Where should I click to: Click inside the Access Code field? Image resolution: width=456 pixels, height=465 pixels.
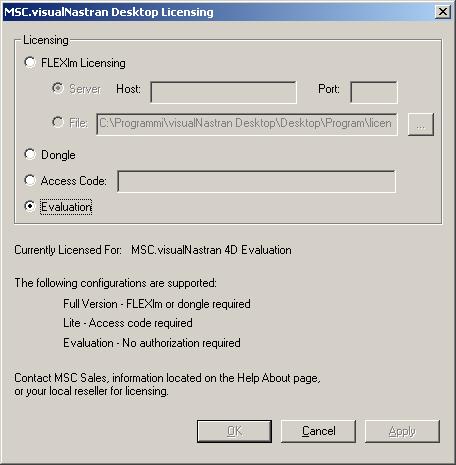coord(257,182)
